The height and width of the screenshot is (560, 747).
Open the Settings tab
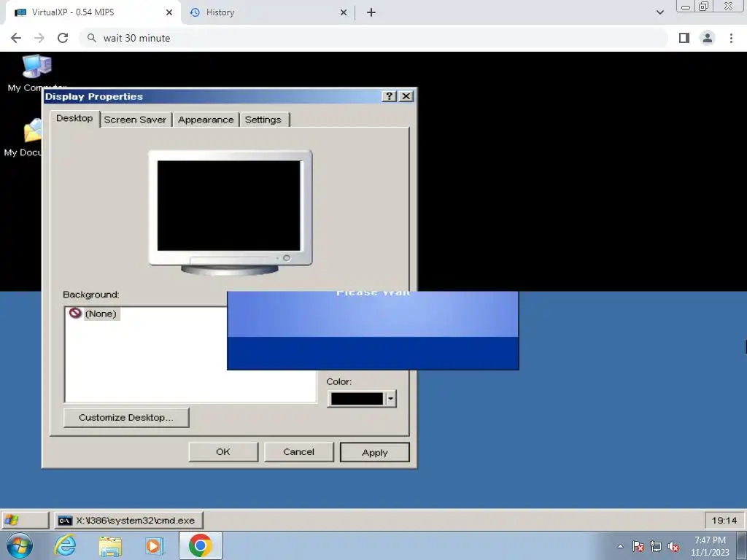click(263, 120)
